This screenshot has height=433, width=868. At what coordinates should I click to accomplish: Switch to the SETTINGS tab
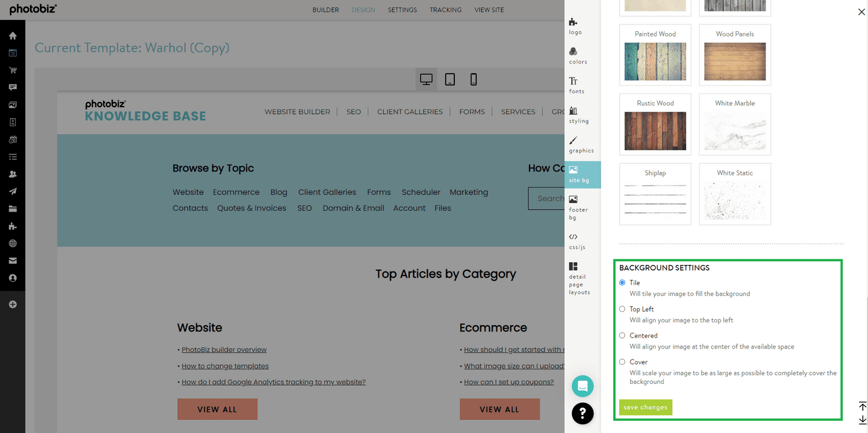click(x=402, y=9)
